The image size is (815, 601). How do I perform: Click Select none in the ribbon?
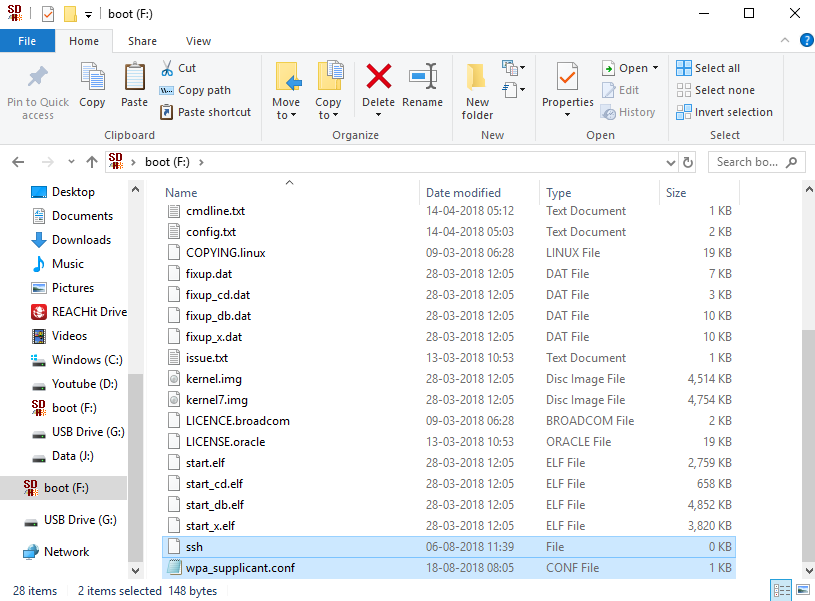click(x=715, y=90)
